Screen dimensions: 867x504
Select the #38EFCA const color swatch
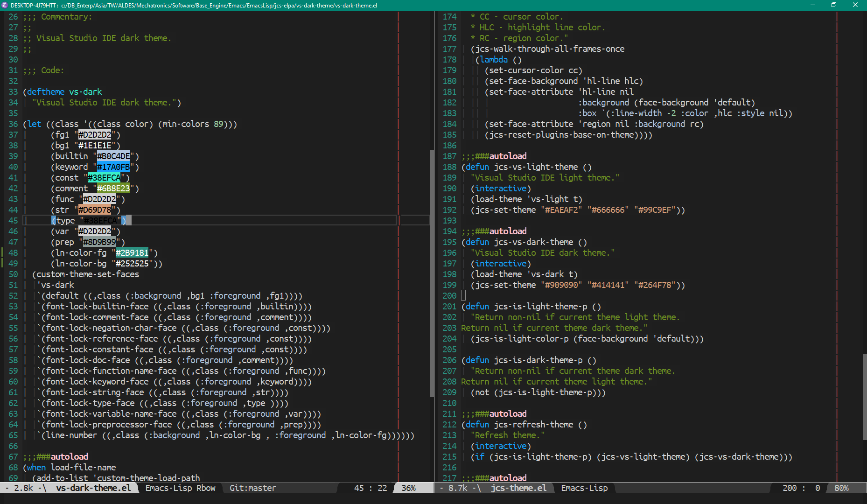(104, 178)
